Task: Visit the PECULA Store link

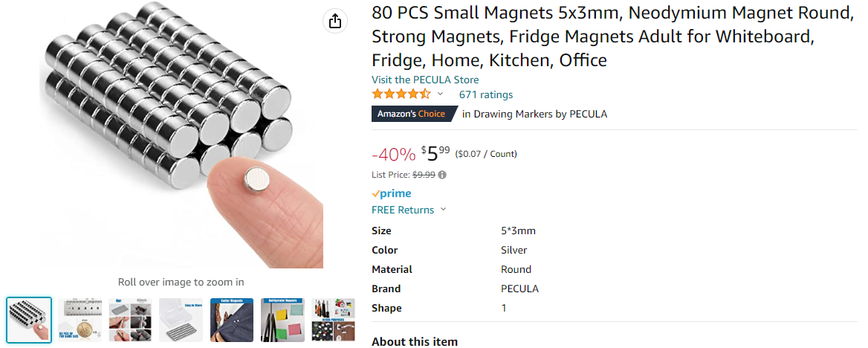Action: pyautogui.click(x=425, y=80)
